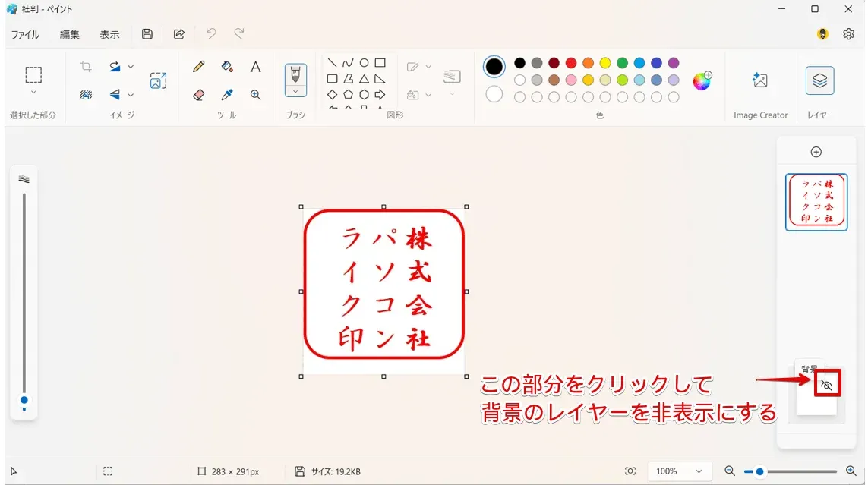Add a new layer with the plus button
The width and height of the screenshot is (868, 485).
pos(816,151)
